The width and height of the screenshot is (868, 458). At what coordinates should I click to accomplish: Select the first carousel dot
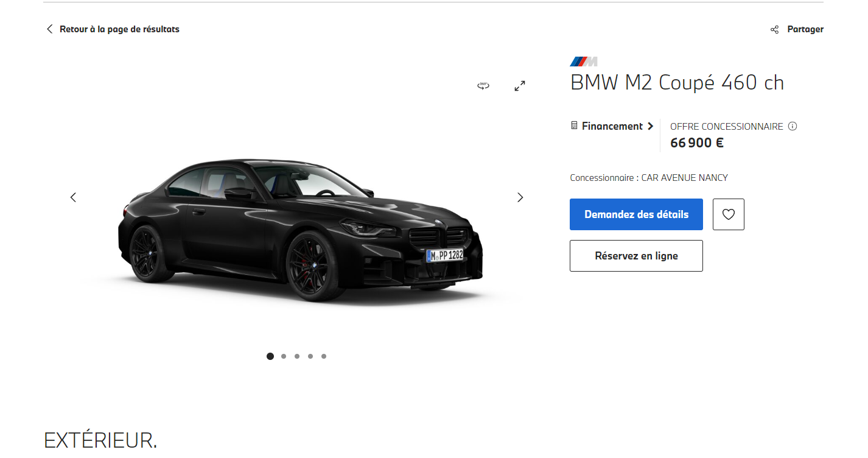click(x=270, y=356)
